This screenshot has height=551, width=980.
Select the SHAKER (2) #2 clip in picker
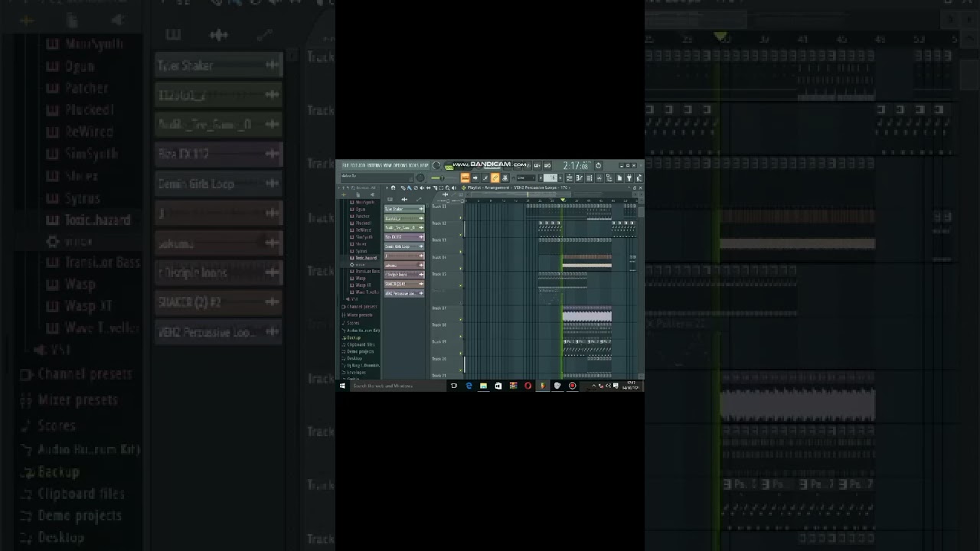404,284
